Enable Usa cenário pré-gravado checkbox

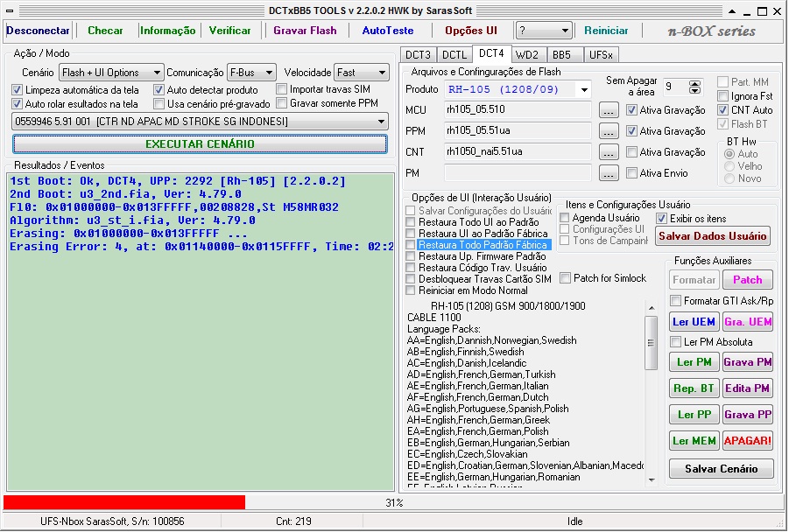(159, 104)
